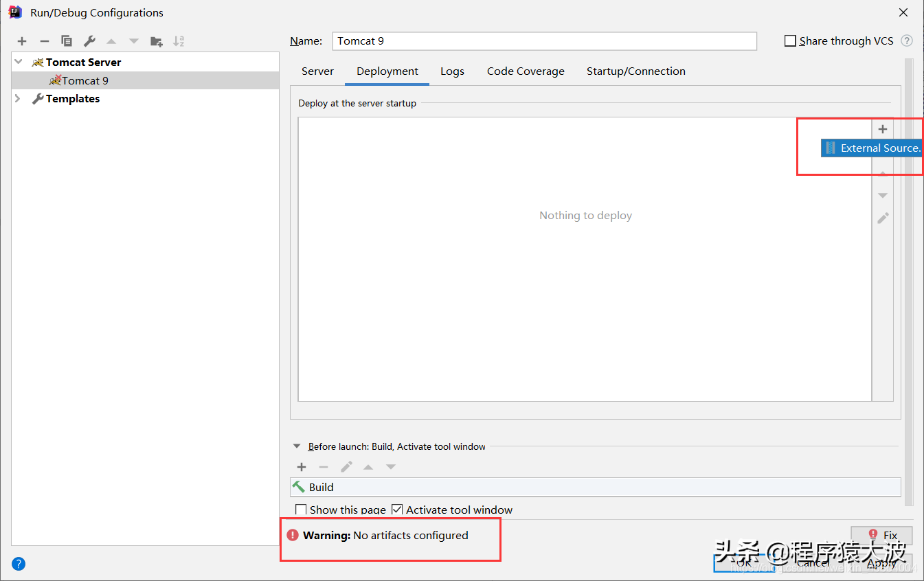Select the Tomcat Server group row
The height and width of the screenshot is (581, 924).
[x=145, y=62]
